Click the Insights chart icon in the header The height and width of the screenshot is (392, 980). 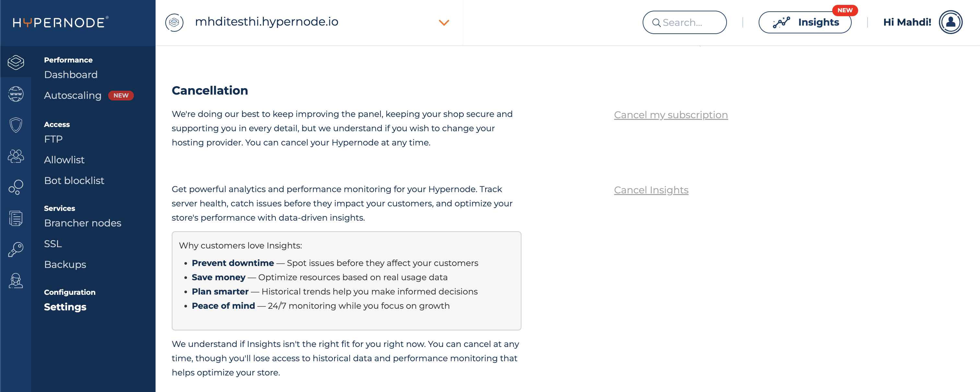pyautogui.click(x=780, y=22)
